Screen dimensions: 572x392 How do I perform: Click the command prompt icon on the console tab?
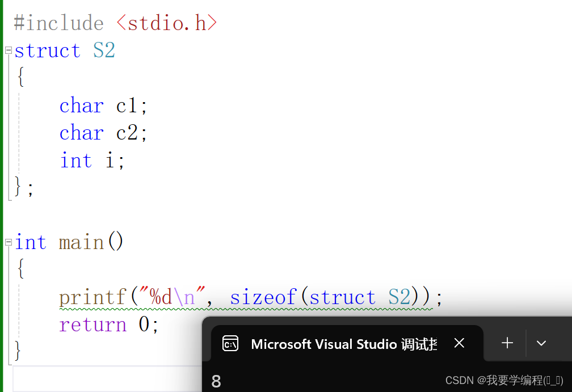(230, 343)
